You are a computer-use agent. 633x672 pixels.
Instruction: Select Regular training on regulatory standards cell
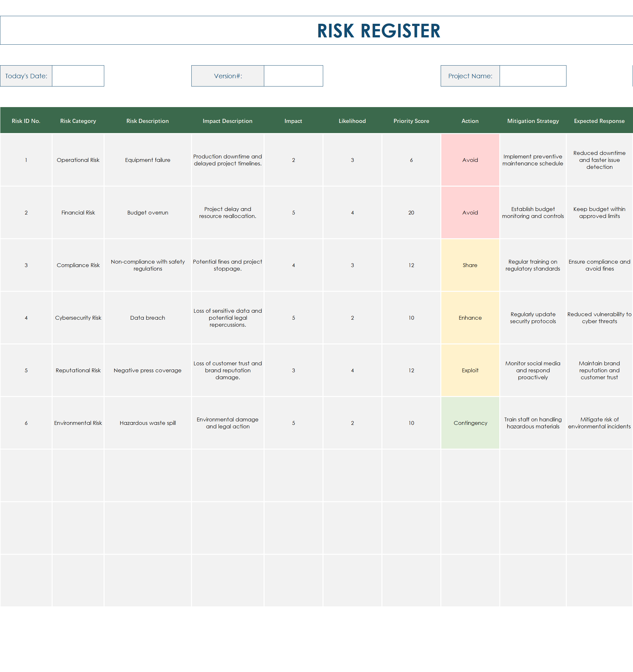tap(533, 265)
